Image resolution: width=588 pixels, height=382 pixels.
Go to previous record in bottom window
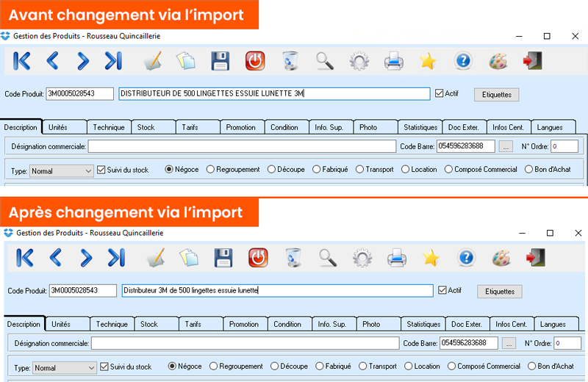click(x=56, y=258)
